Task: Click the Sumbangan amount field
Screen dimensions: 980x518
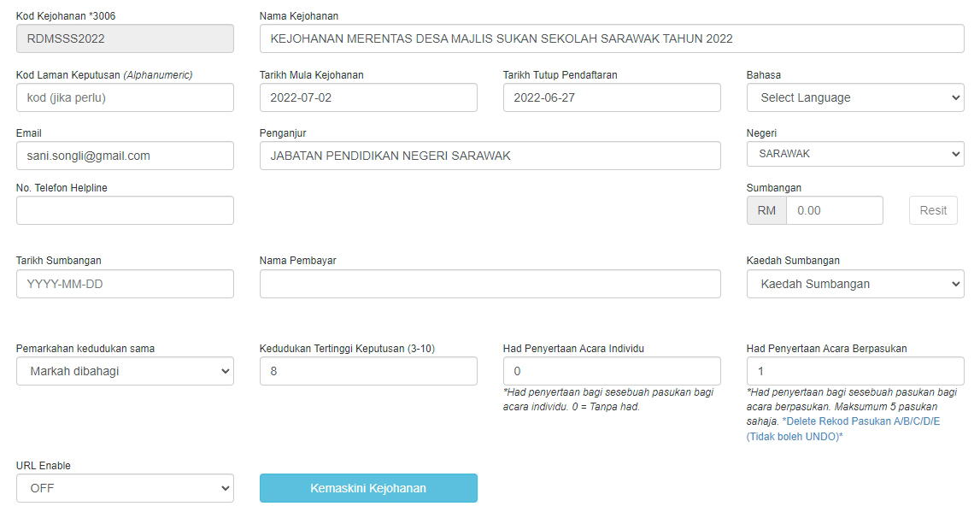Action: click(x=834, y=210)
